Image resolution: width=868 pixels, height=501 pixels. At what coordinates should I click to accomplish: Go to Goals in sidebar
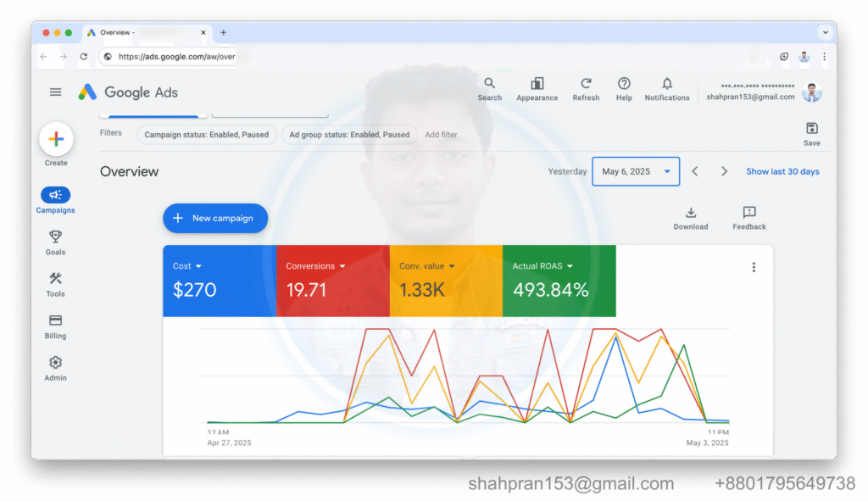(x=55, y=242)
